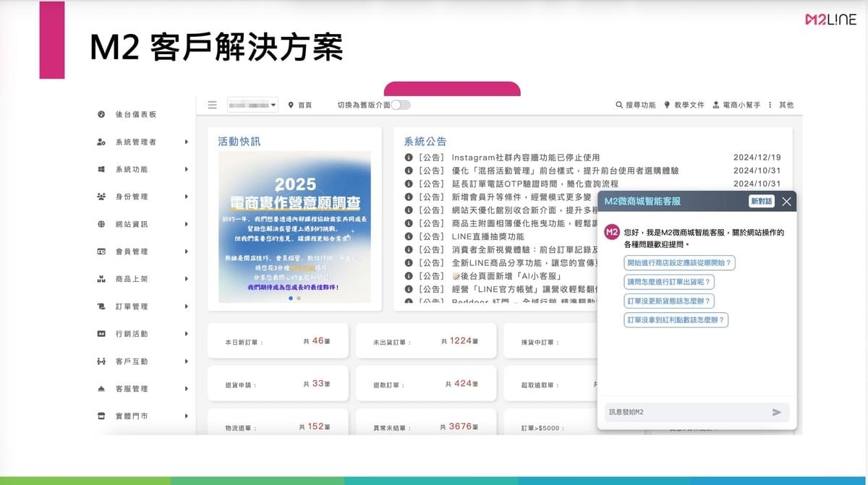
Task: Click the 訂單管理 icon
Action: [101, 306]
